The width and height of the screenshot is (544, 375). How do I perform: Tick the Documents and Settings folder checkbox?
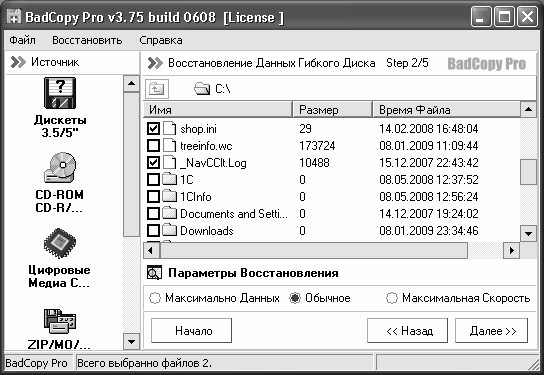click(153, 214)
